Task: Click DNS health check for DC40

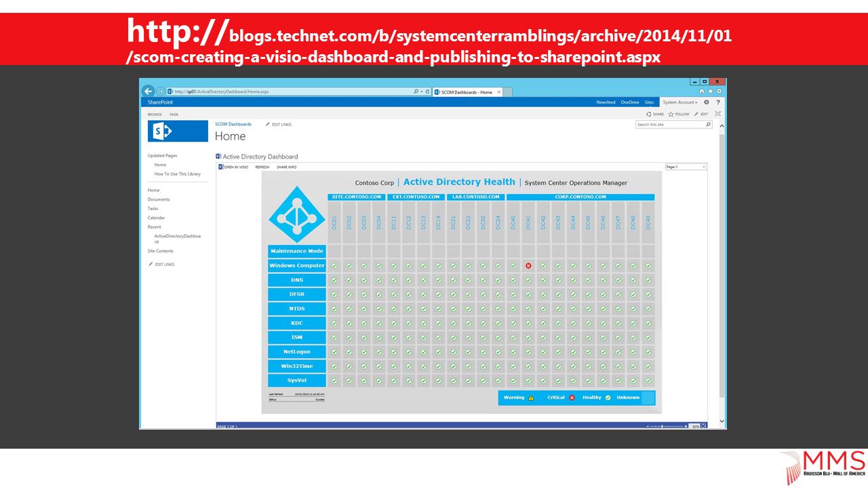Action: pos(513,280)
